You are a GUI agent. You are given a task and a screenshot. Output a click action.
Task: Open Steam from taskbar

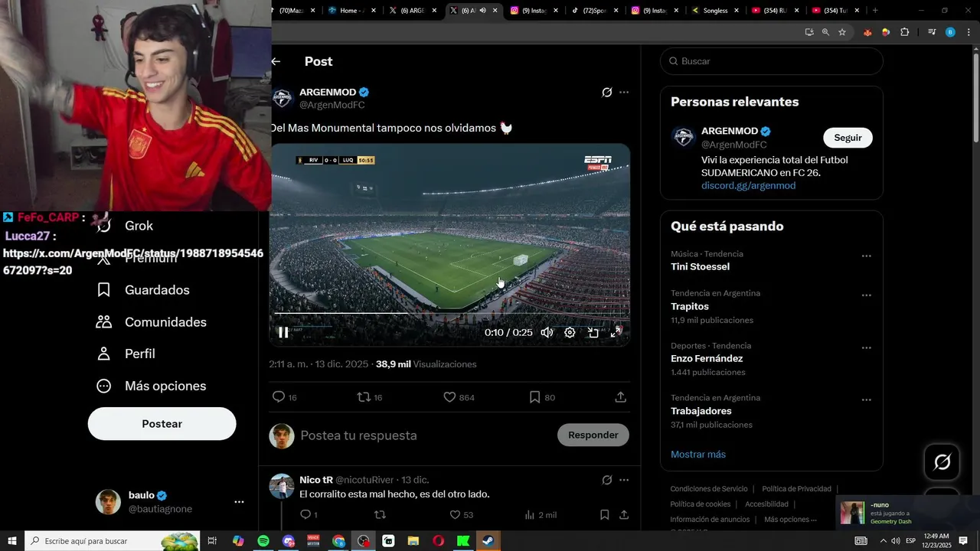coord(488,541)
